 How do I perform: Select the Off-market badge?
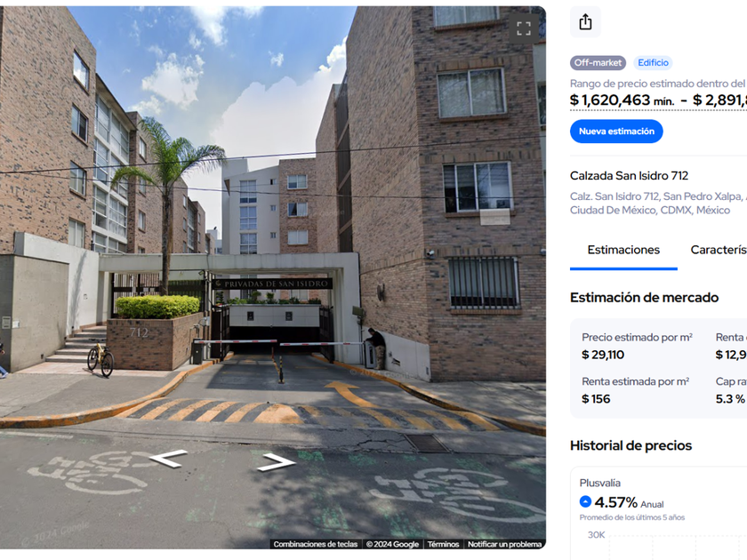point(598,63)
